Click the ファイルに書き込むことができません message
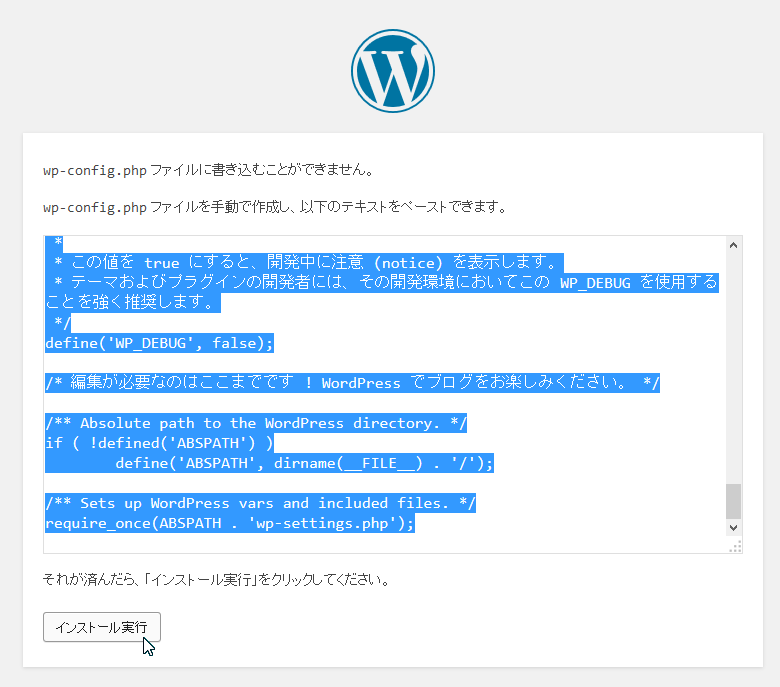 click(x=209, y=170)
